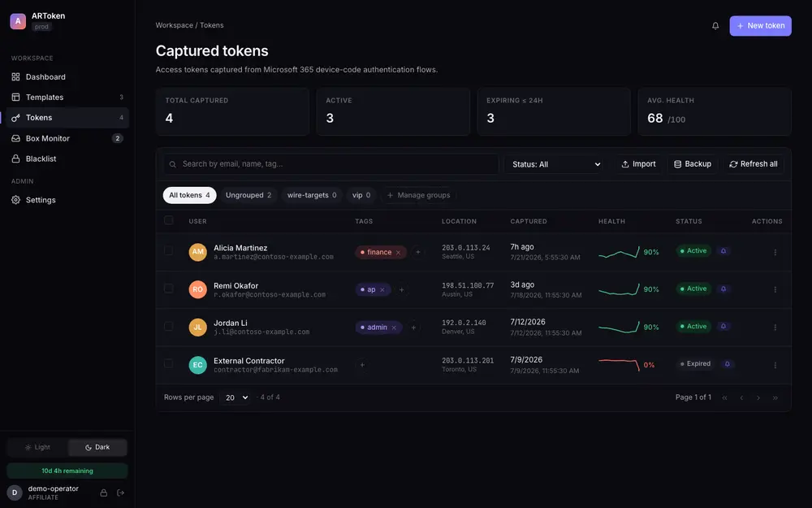Open the actions menu for Alicia Martinez
The image size is (812, 508).
click(775, 253)
